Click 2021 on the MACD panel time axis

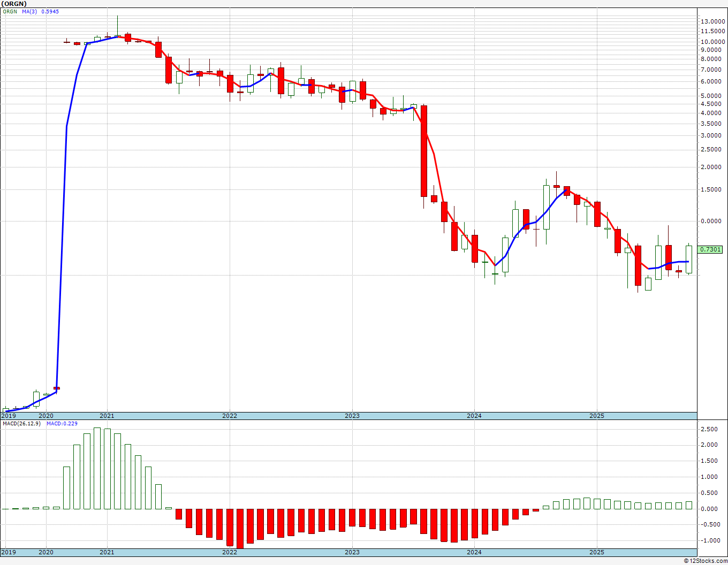(107, 552)
